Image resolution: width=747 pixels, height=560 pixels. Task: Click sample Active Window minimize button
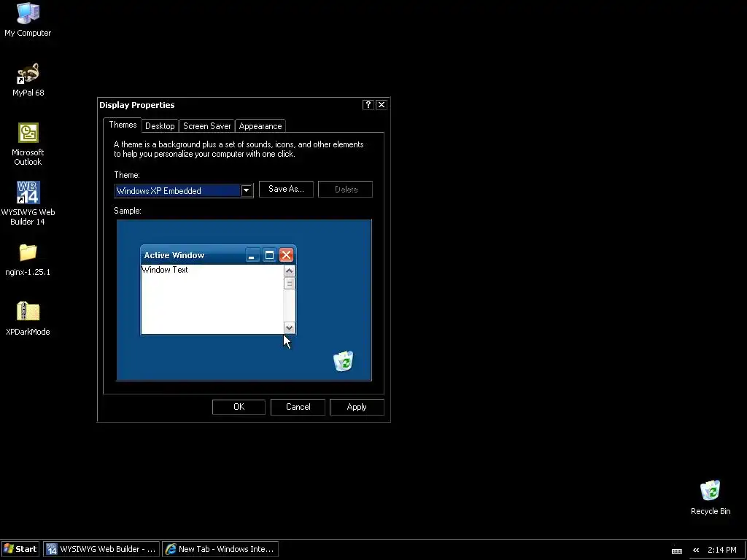pos(252,255)
